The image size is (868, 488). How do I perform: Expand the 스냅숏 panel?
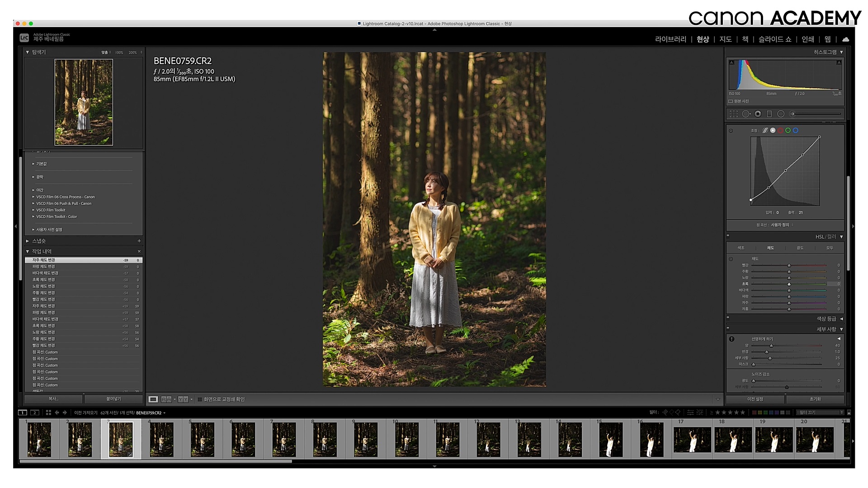click(x=28, y=241)
